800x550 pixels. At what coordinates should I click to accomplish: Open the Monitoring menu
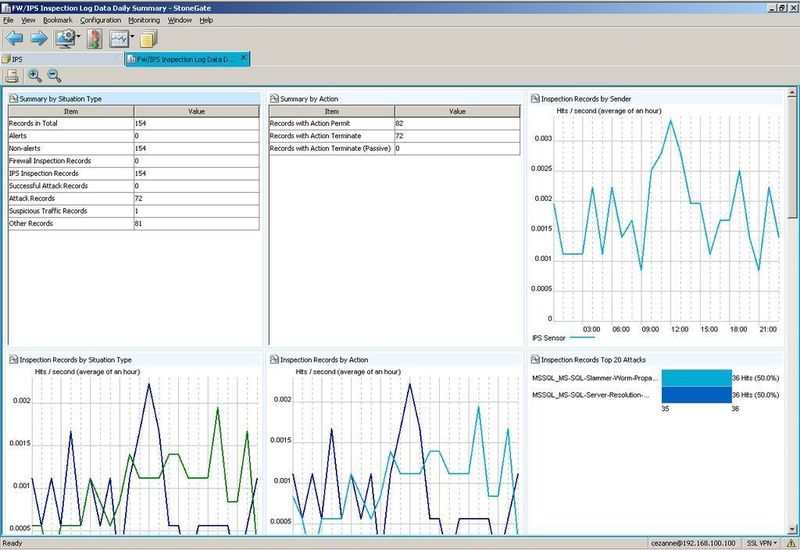[144, 20]
